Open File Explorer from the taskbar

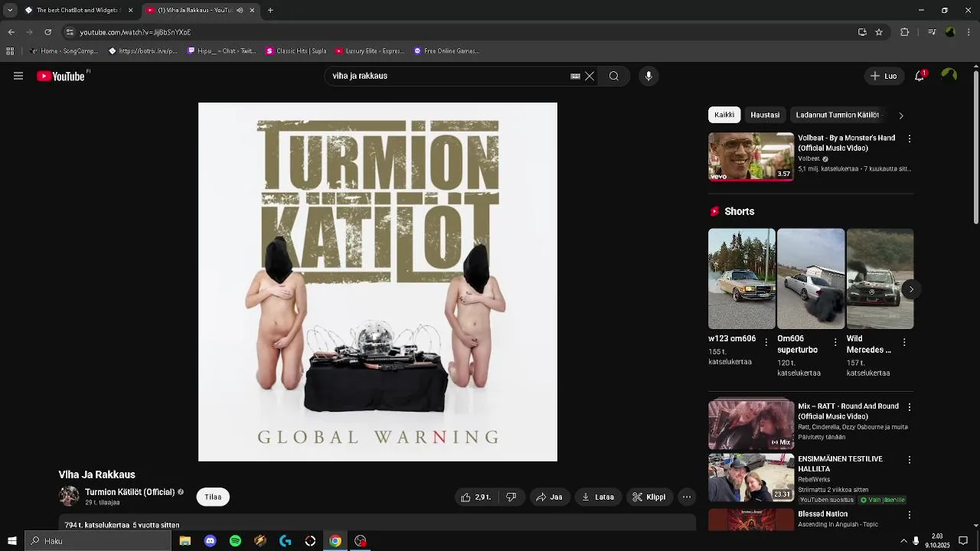coord(185,541)
